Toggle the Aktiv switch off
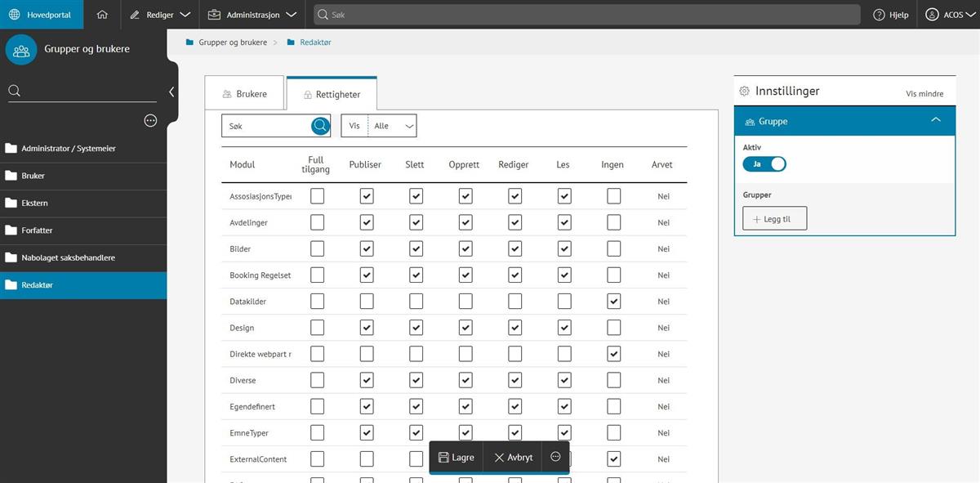Screen dimensions: 980x483 [x=764, y=164]
